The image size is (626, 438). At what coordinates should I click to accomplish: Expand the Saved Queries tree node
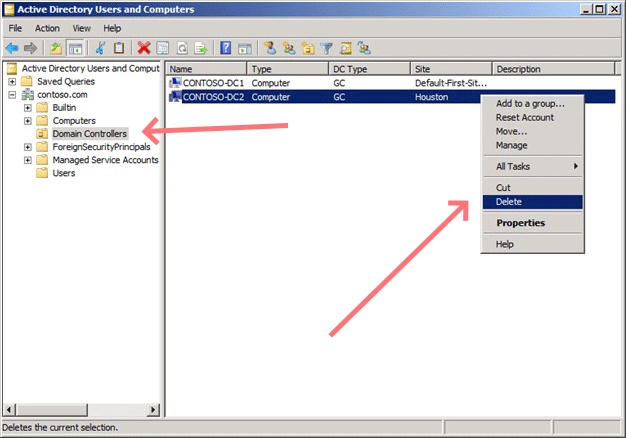12,82
